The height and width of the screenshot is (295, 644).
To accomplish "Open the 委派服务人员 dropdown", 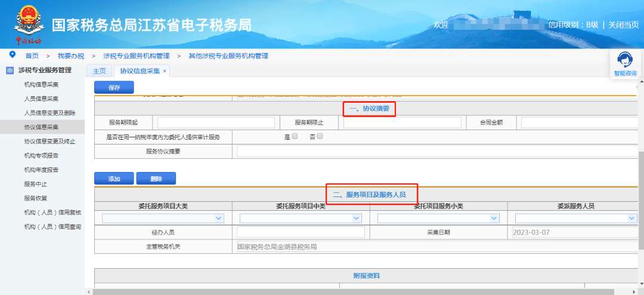I will [576, 219].
